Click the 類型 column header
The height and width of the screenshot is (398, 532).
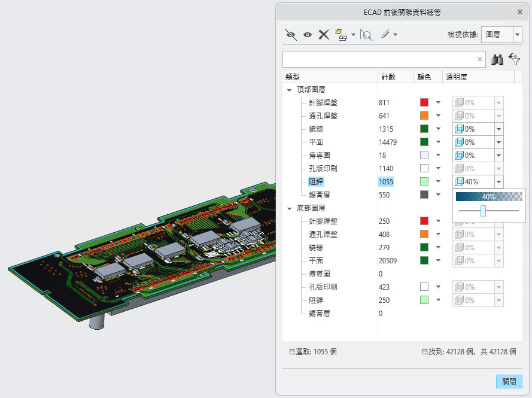click(x=330, y=77)
